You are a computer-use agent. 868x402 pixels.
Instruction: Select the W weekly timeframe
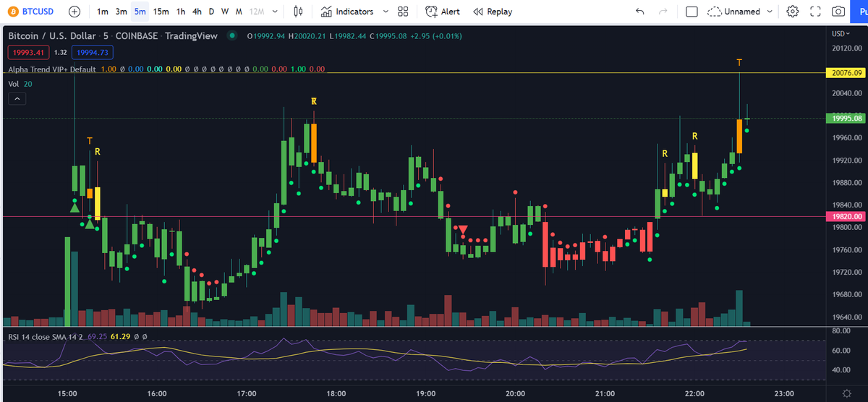[x=224, y=12]
